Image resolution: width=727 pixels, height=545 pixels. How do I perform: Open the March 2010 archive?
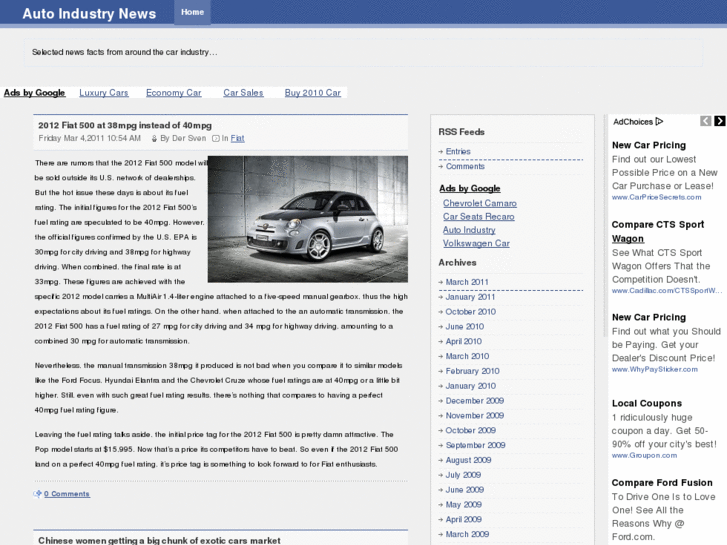[x=467, y=356]
